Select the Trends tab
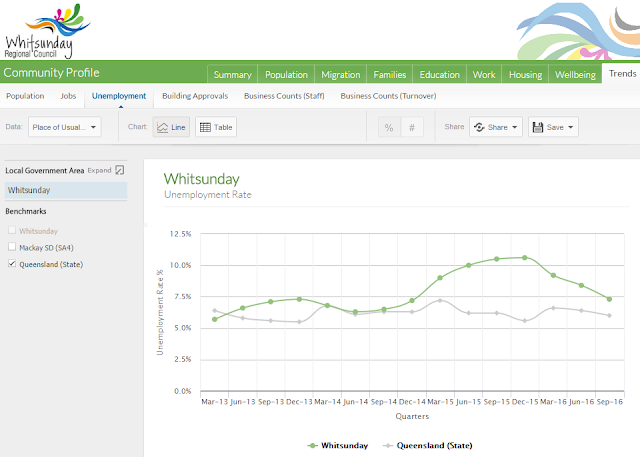640x457 pixels. [622, 73]
